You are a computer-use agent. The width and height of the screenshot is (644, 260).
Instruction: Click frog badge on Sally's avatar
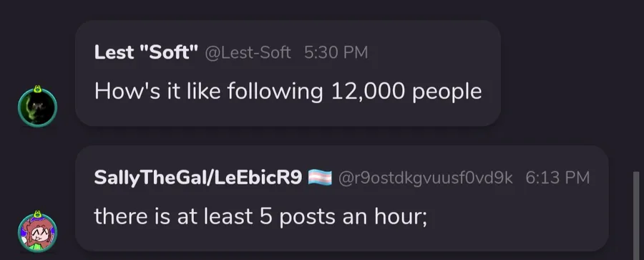pyautogui.click(x=37, y=214)
